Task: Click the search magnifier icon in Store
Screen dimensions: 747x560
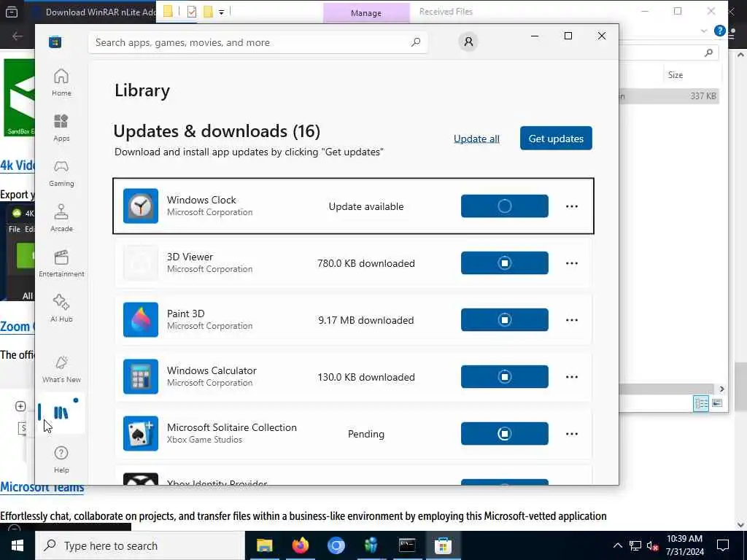Action: (x=415, y=42)
